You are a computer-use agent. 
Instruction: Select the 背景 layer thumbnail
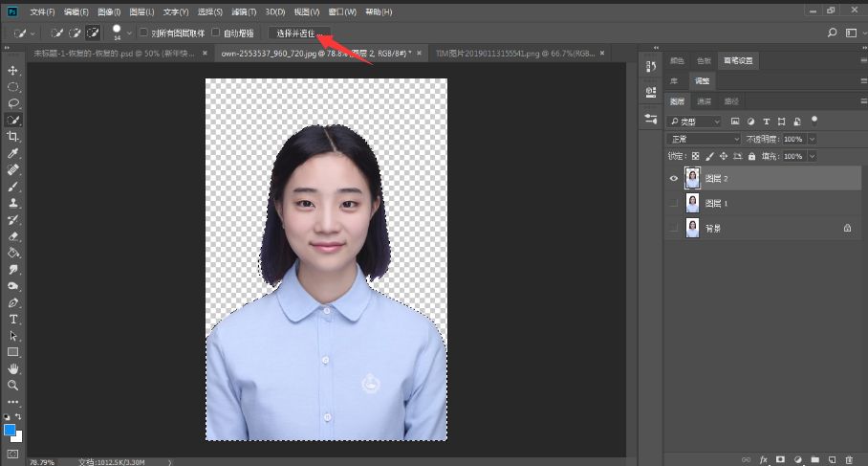point(693,228)
